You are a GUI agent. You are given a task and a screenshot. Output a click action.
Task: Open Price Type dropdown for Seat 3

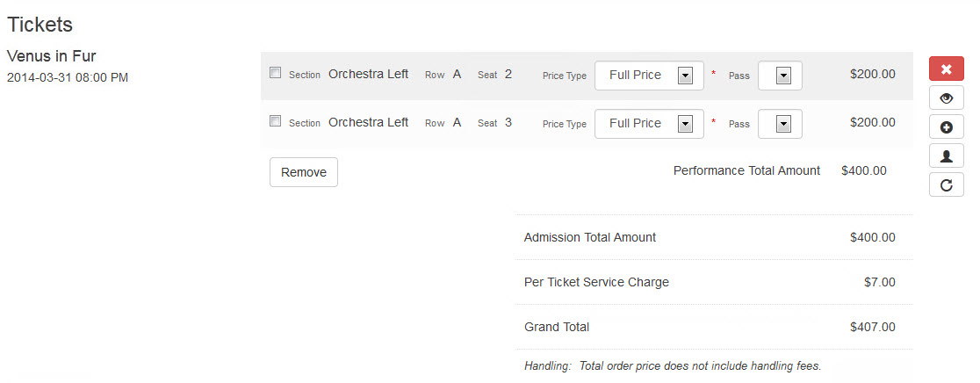(x=649, y=124)
